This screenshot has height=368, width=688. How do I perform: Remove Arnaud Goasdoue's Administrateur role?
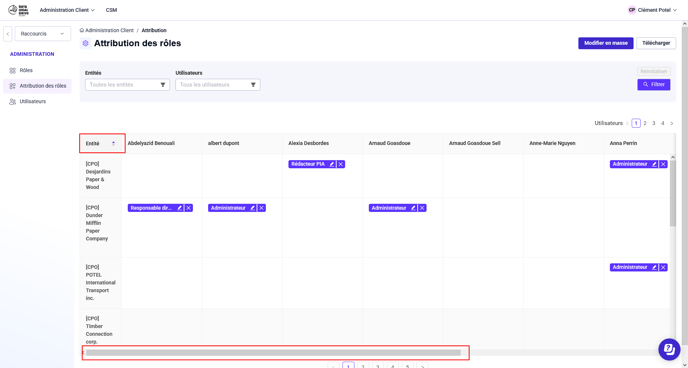click(x=422, y=208)
